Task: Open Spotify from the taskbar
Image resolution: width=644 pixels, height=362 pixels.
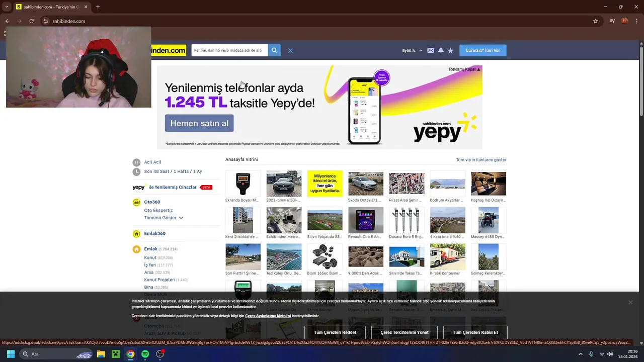Action: 145,354
